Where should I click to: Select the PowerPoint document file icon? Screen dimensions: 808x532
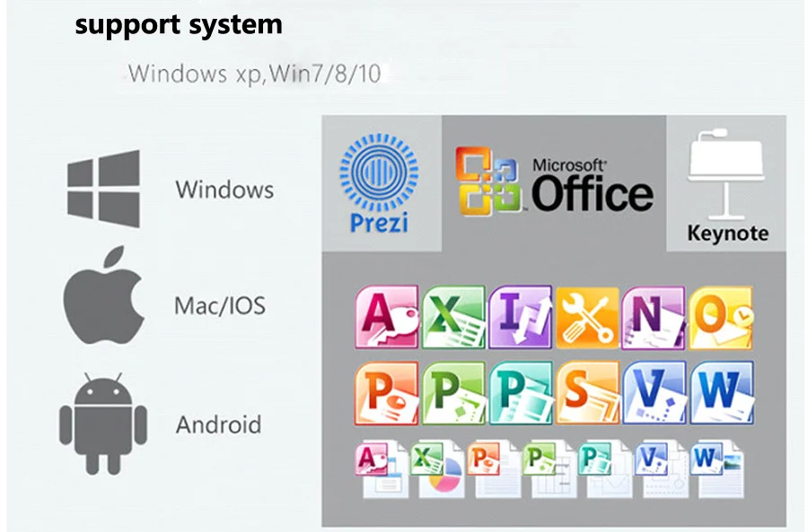click(494, 468)
